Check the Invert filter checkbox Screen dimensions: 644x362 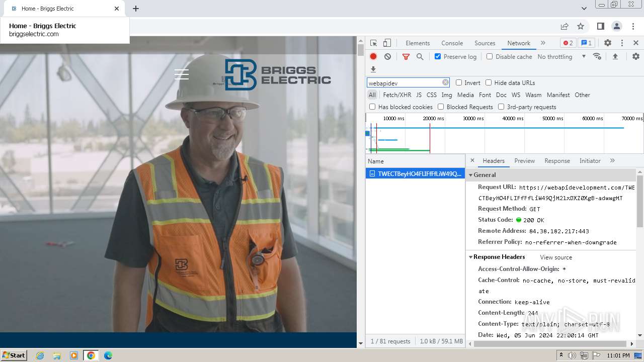coord(459,83)
